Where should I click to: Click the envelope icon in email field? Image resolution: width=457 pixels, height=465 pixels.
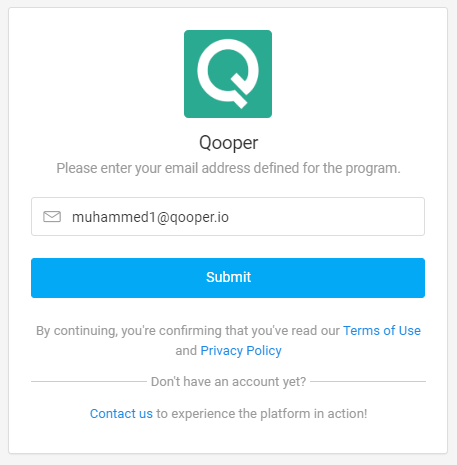[52, 217]
